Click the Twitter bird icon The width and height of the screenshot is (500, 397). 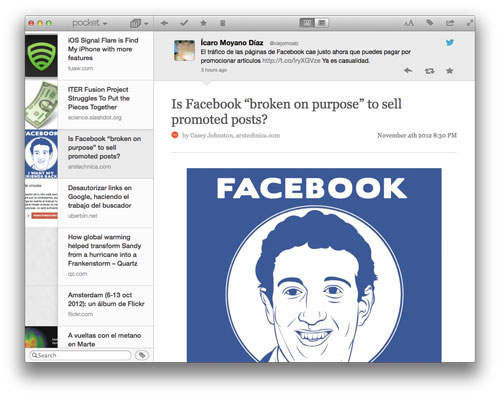(x=450, y=42)
